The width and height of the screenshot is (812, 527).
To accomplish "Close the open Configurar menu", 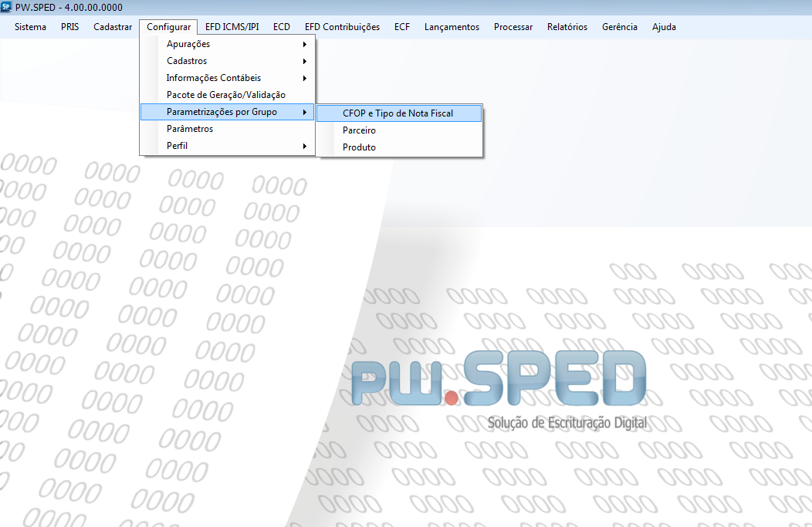I will (x=168, y=27).
